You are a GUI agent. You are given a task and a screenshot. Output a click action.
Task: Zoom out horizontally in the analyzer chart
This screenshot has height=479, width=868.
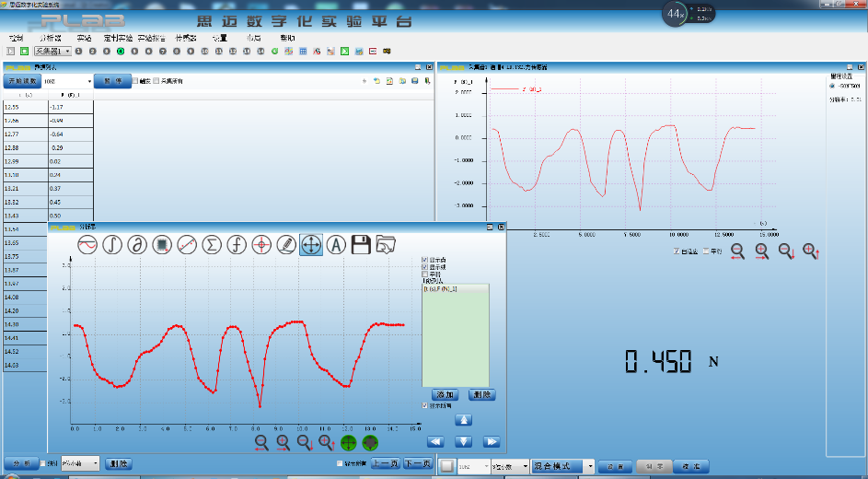261,442
